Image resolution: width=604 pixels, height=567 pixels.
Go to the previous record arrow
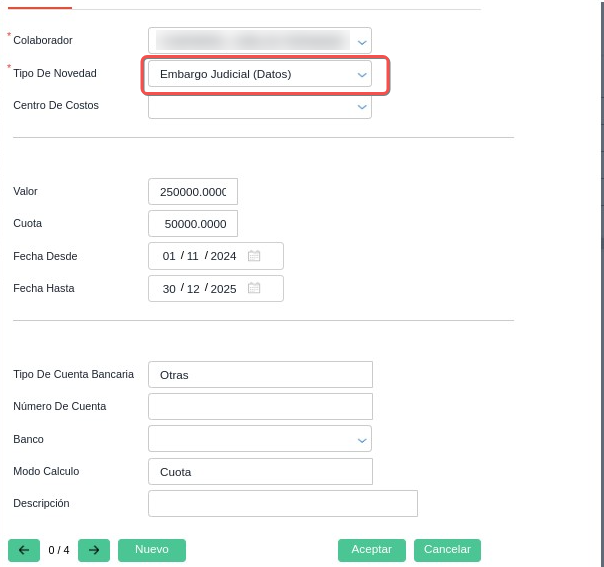click(x=24, y=550)
